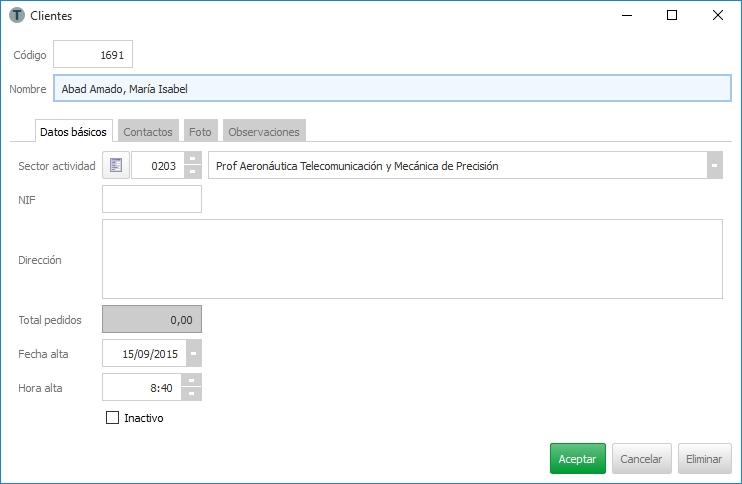Go to the Datos básicos tab
Screen dimensions: 742x484
coord(72,132)
